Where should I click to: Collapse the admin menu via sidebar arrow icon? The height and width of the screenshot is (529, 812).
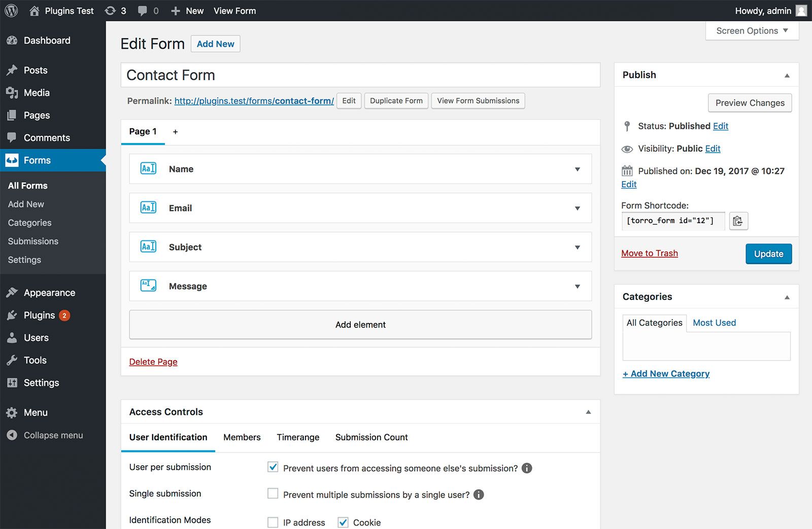(11, 435)
